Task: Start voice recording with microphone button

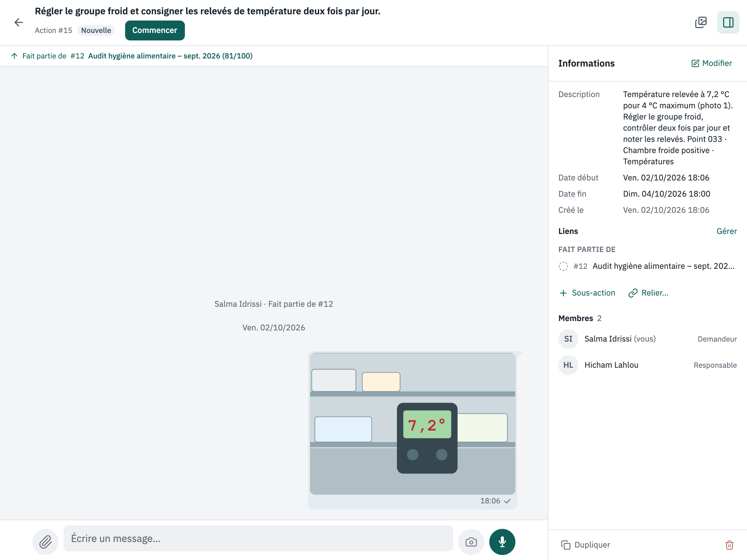Action: click(x=502, y=542)
